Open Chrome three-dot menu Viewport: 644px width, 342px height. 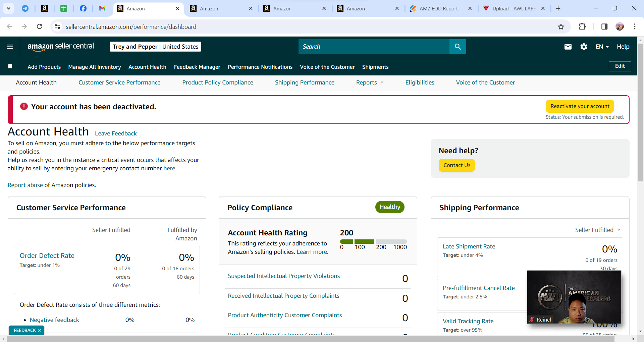pyautogui.click(x=635, y=26)
